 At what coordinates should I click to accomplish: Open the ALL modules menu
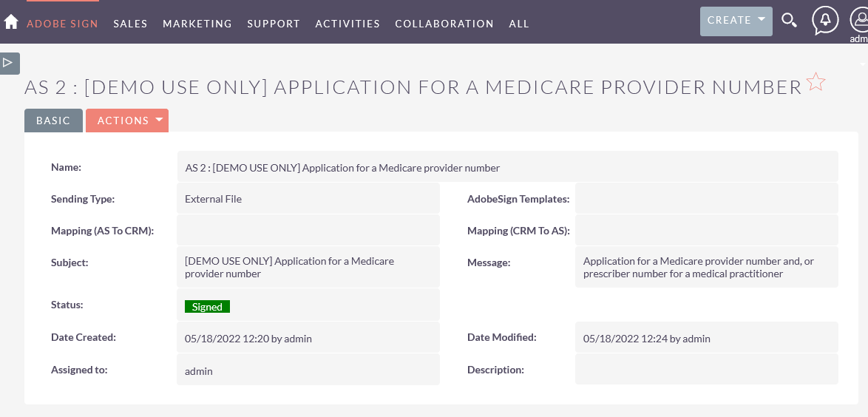(x=519, y=24)
